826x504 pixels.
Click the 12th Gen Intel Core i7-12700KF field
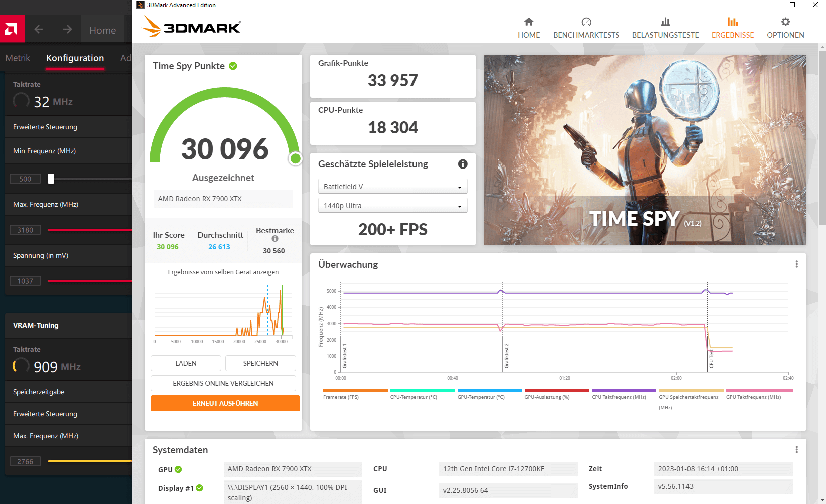pos(508,469)
